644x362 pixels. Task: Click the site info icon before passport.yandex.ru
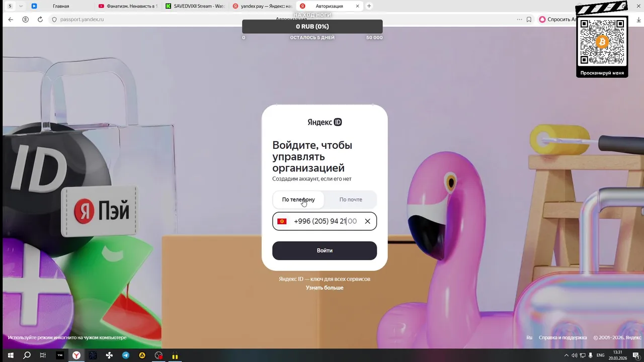pos(54,19)
